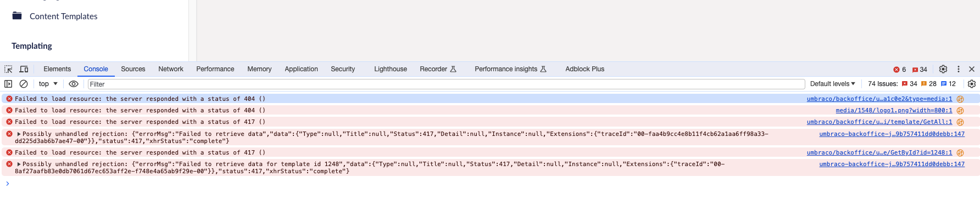Close the DevTools panel
The height and width of the screenshot is (205, 980).
tap(972, 69)
